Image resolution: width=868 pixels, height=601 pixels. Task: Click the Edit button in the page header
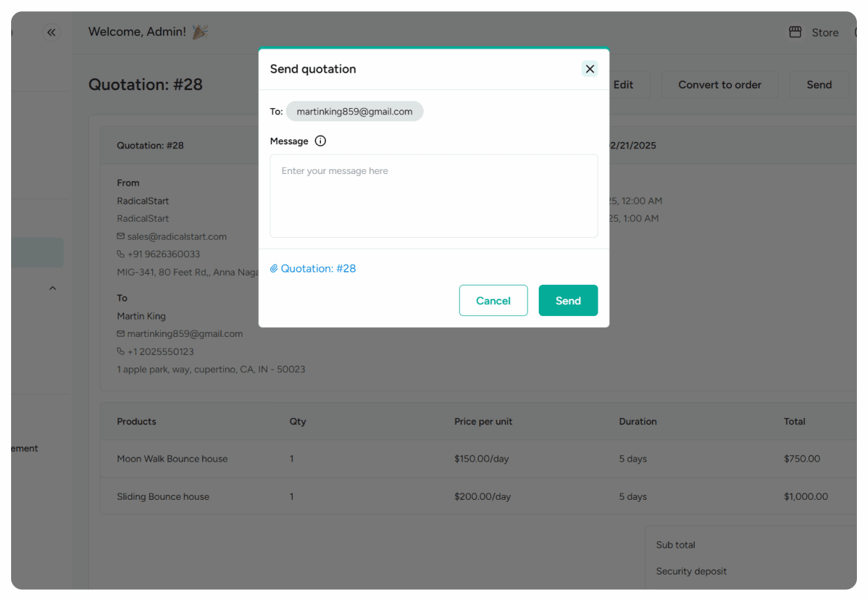[x=623, y=85]
